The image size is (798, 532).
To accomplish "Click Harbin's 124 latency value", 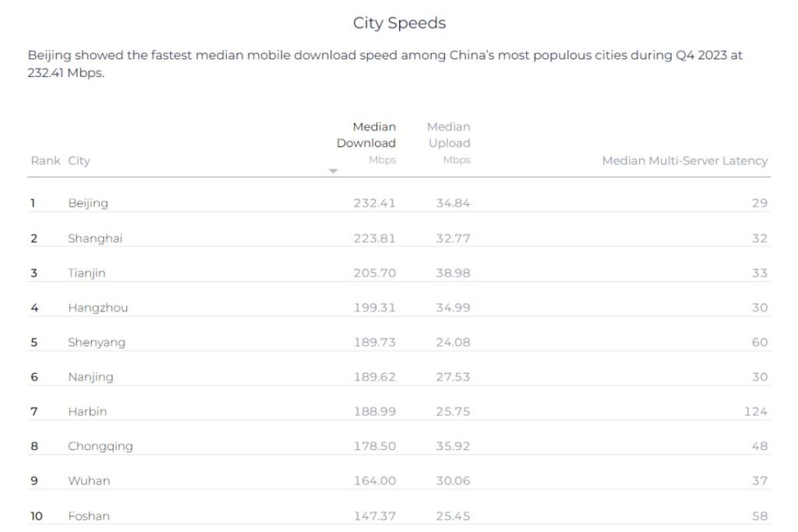I will [756, 411].
